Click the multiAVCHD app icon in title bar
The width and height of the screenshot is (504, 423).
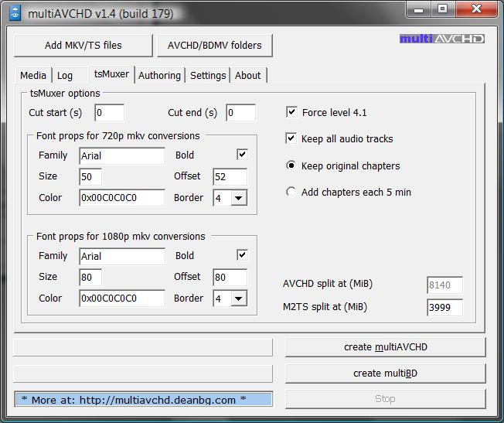15,13
